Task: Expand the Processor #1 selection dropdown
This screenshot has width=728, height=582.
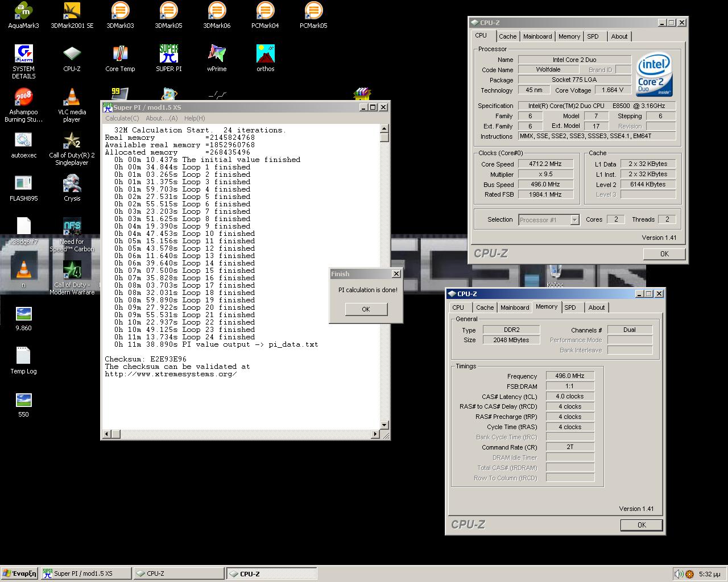Action: point(574,220)
